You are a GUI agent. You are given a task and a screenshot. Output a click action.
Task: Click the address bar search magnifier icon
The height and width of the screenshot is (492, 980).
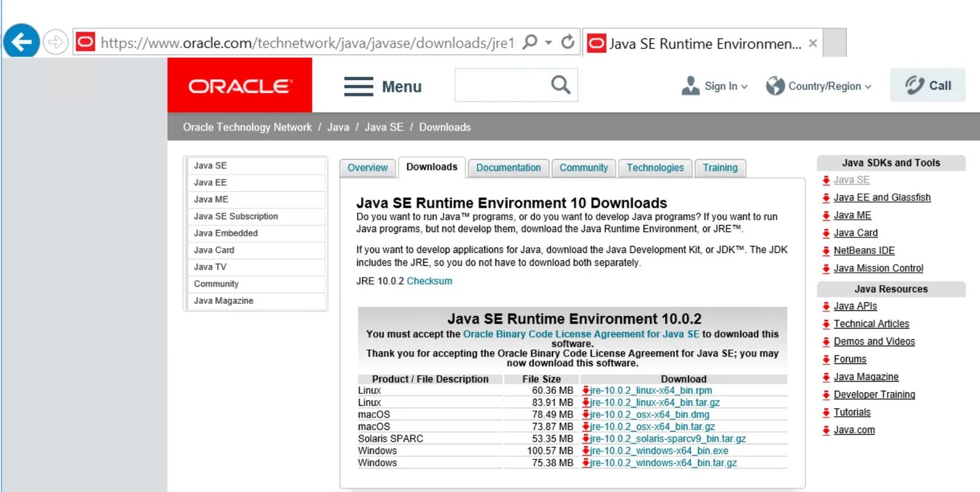[x=530, y=42]
